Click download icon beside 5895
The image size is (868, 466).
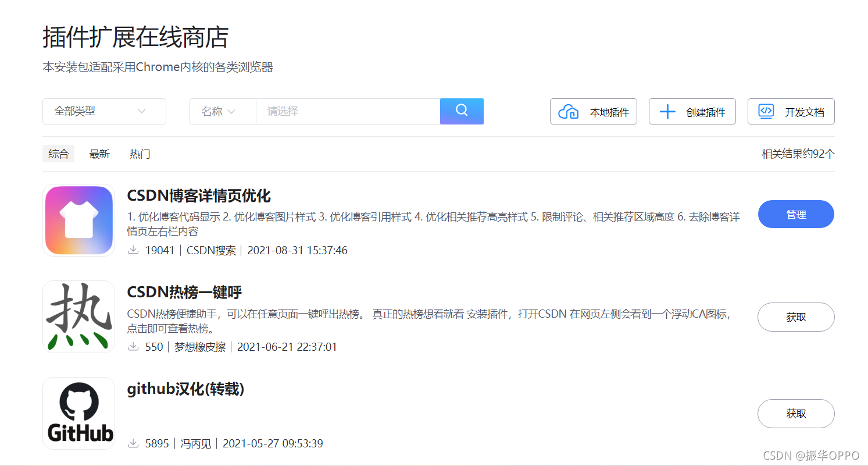133,443
